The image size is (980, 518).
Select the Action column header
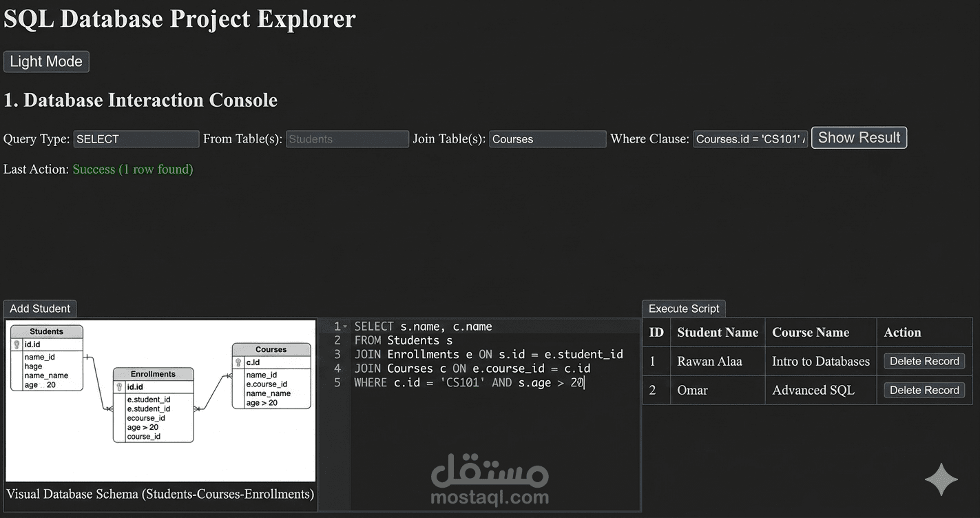tap(925, 333)
